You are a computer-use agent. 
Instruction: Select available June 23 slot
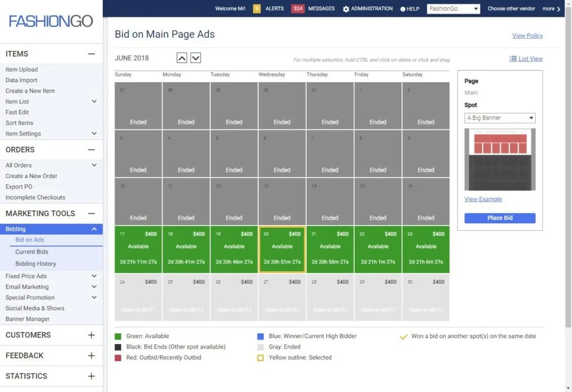(x=426, y=250)
